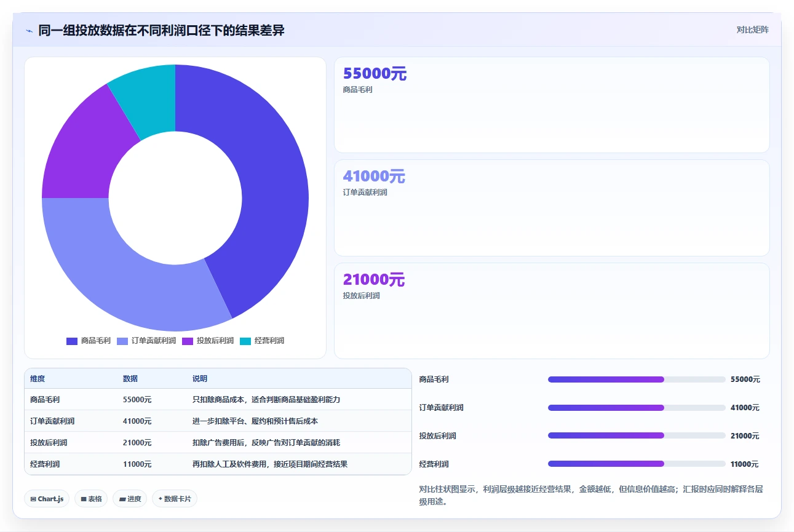
Task: Click description 扣除广告费用后 in table
Action: click(266, 443)
